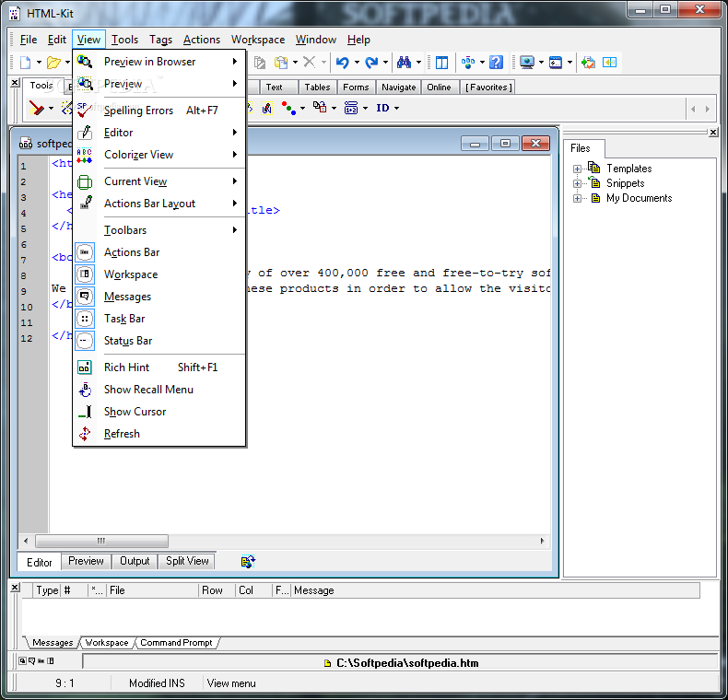Open the Undo dropdown arrow
Viewport: 728px width, 700px height.
point(357,63)
